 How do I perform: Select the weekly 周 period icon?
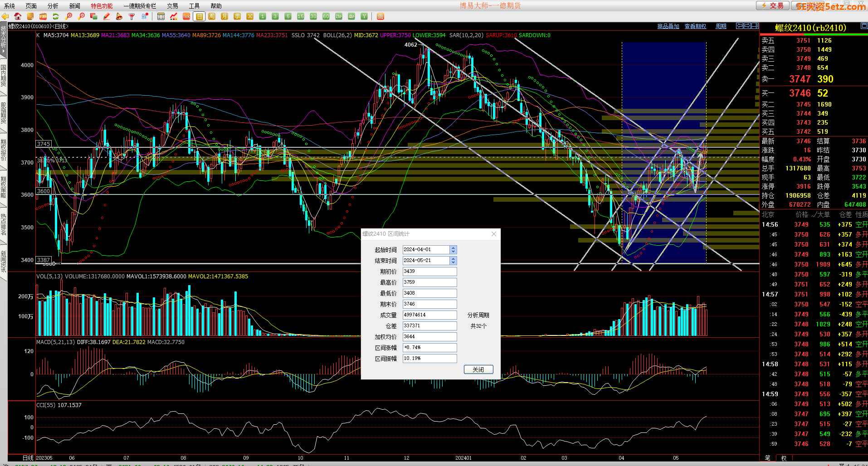tap(212, 16)
